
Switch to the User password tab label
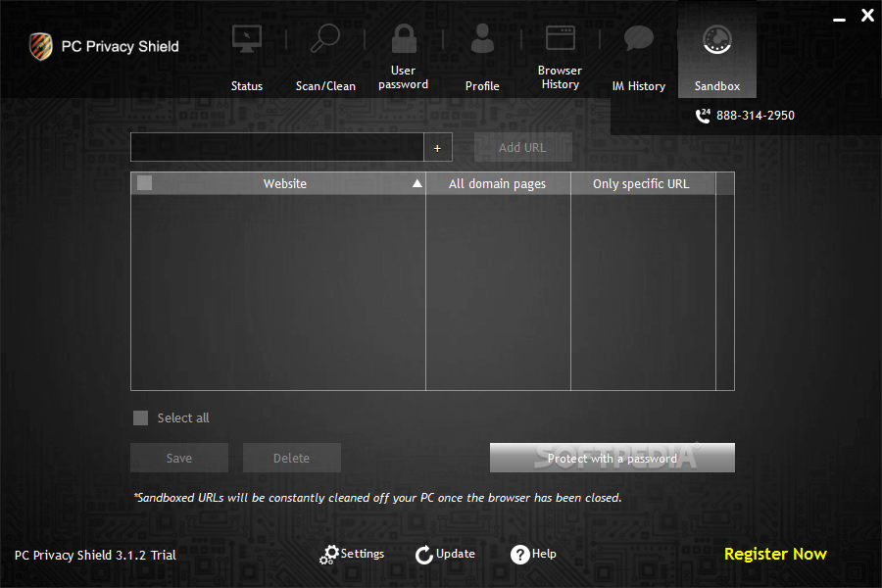click(x=404, y=77)
